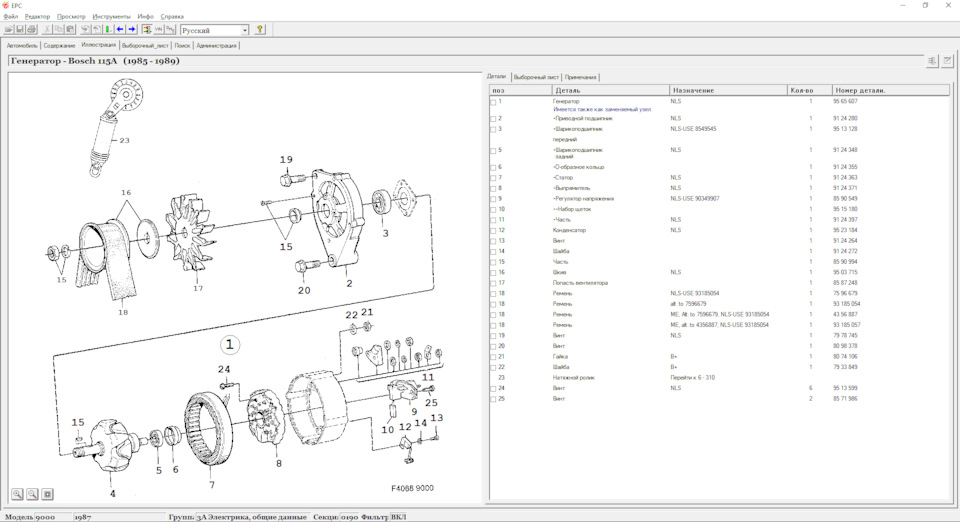Check the box for position 21 Гайка
Image resolution: width=960 pixels, height=522 pixels.
[x=493, y=357]
